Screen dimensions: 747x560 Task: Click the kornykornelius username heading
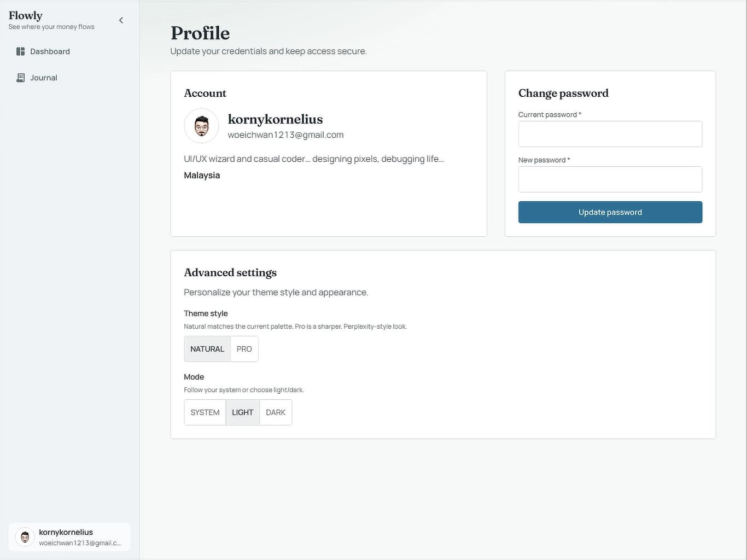coord(275,119)
